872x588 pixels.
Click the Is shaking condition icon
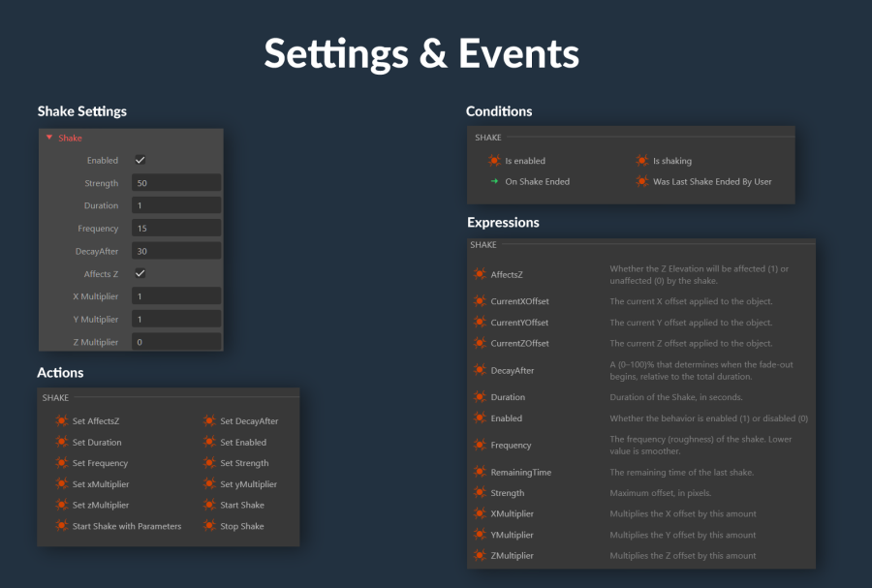click(x=641, y=161)
